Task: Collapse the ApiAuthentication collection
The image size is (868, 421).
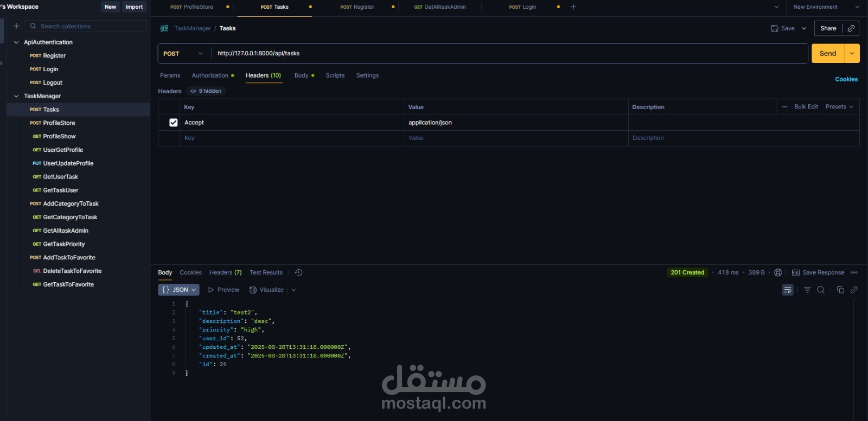Action: pos(16,42)
